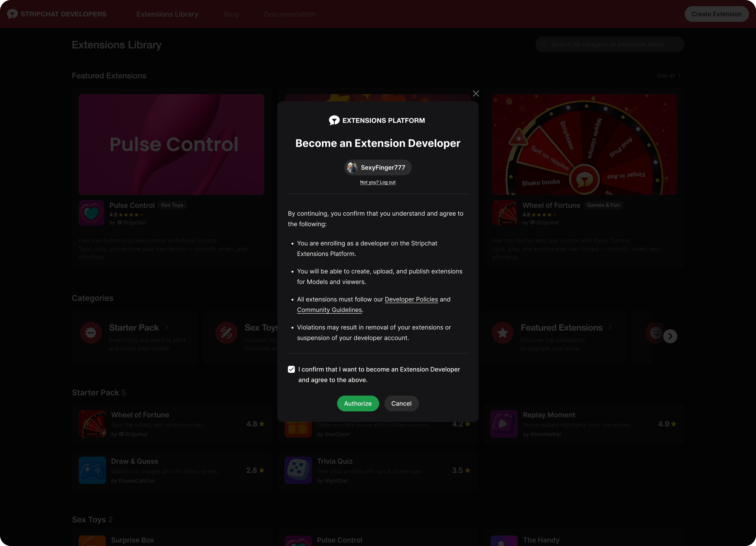
Task: Click the Stripchat Developers logo
Action: pyautogui.click(x=57, y=14)
